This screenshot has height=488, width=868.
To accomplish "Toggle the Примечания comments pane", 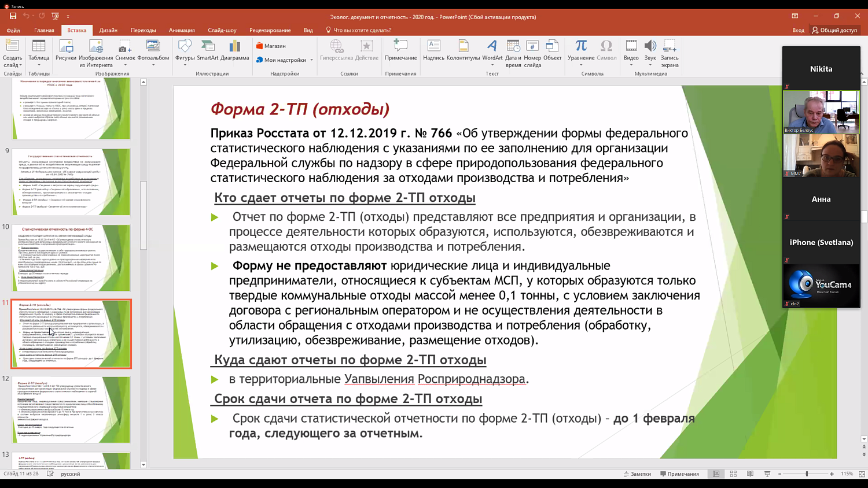I will coord(679,474).
